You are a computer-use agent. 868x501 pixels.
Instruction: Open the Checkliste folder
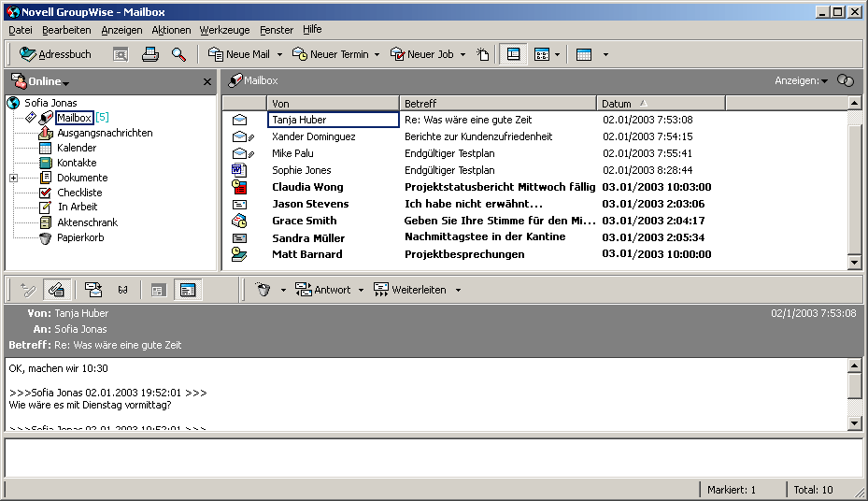click(79, 193)
